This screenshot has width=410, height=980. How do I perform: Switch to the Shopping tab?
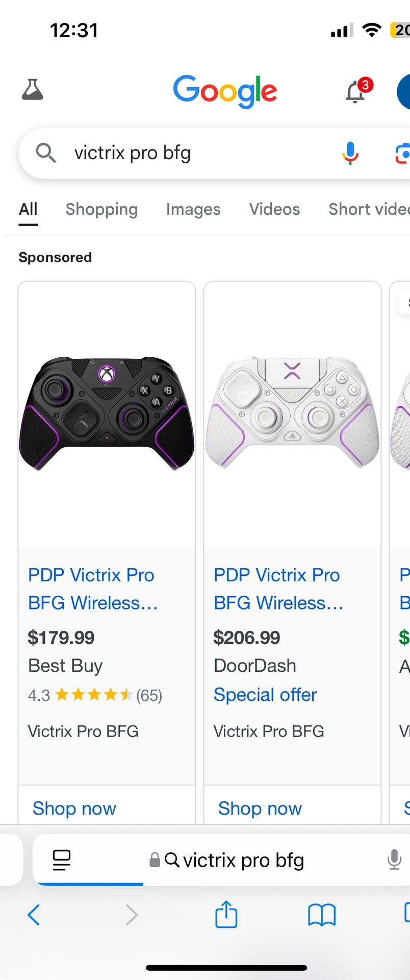click(101, 209)
